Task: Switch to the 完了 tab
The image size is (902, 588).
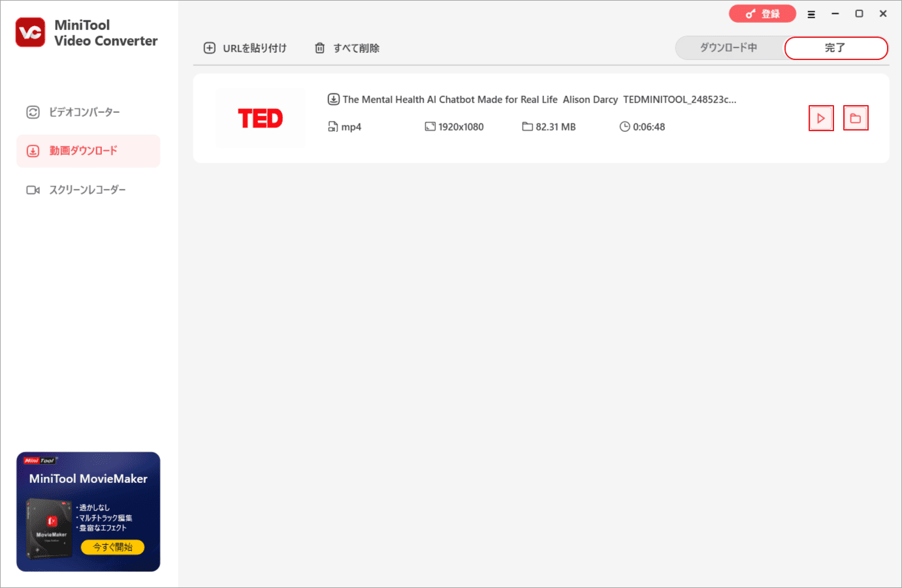Action: 835,48
